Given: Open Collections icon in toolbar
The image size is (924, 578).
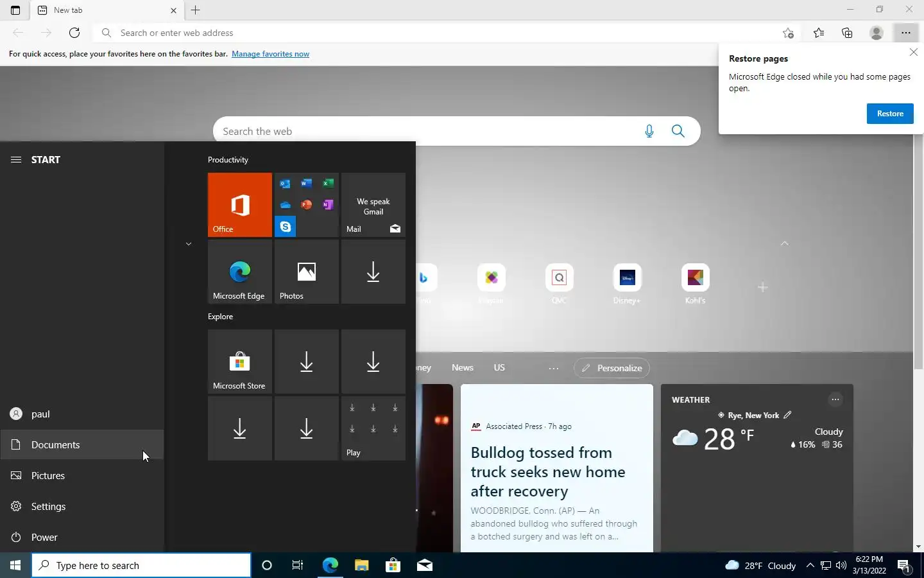Looking at the screenshot, I should [847, 33].
